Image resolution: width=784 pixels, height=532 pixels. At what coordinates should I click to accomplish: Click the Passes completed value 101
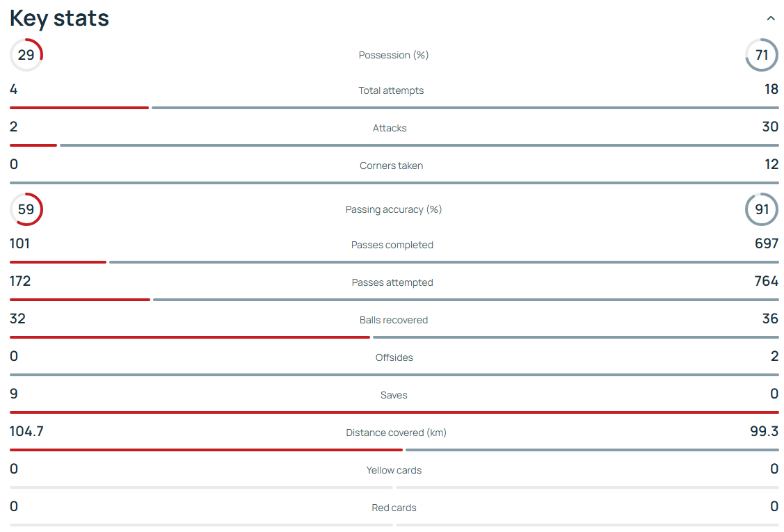pos(19,243)
